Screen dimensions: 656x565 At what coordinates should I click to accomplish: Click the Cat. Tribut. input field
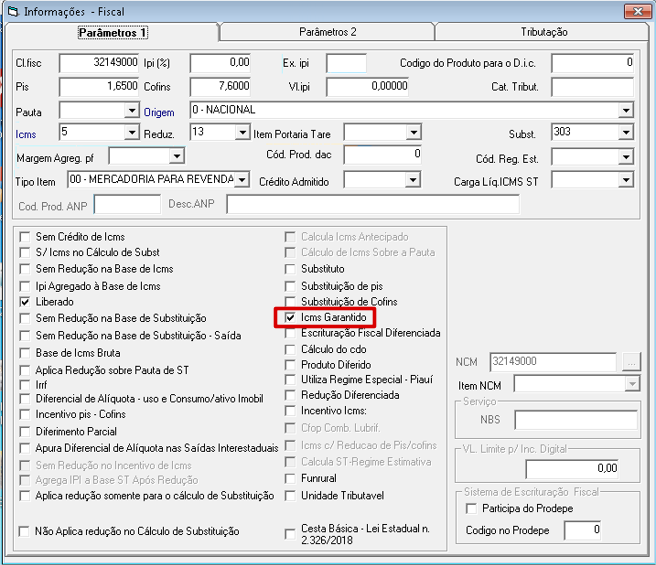click(x=592, y=87)
